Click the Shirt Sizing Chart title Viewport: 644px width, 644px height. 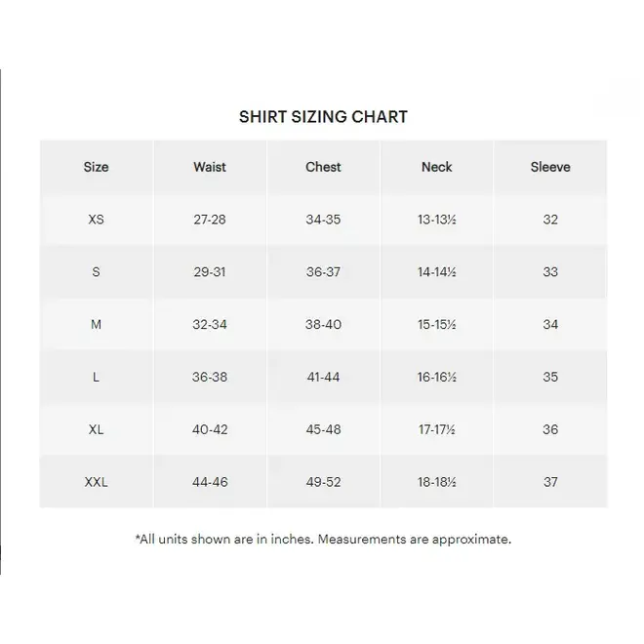coord(323,117)
